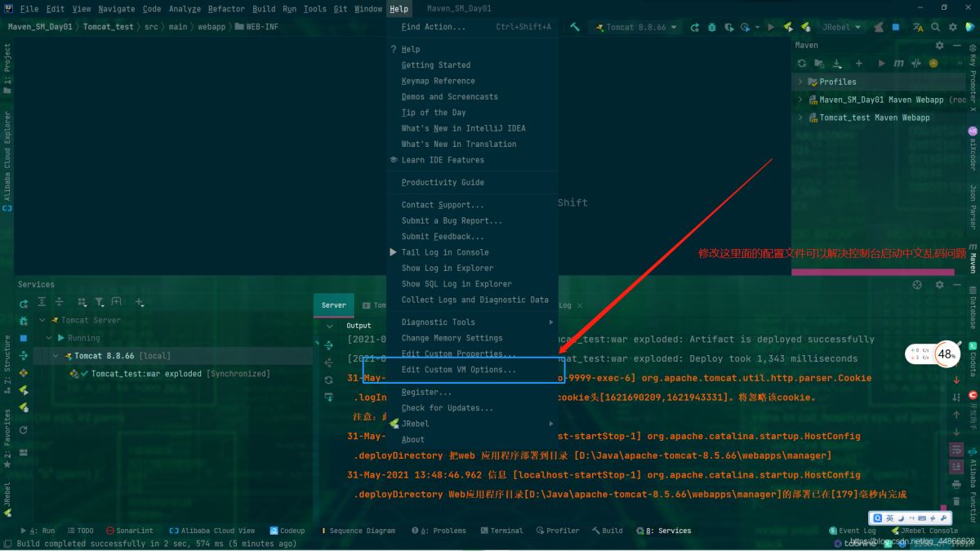Select the Debug icon in the main toolbar

710,27
